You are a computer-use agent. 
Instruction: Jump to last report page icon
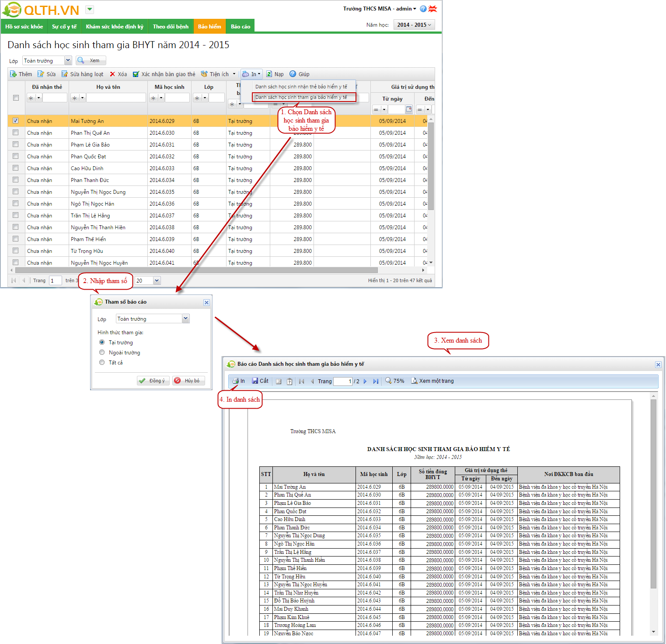[376, 381]
